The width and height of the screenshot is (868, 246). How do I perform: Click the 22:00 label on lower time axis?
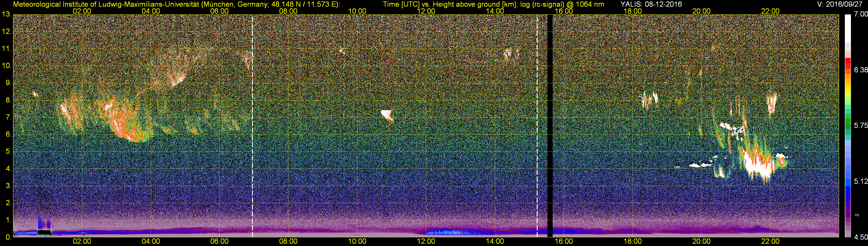point(770,242)
